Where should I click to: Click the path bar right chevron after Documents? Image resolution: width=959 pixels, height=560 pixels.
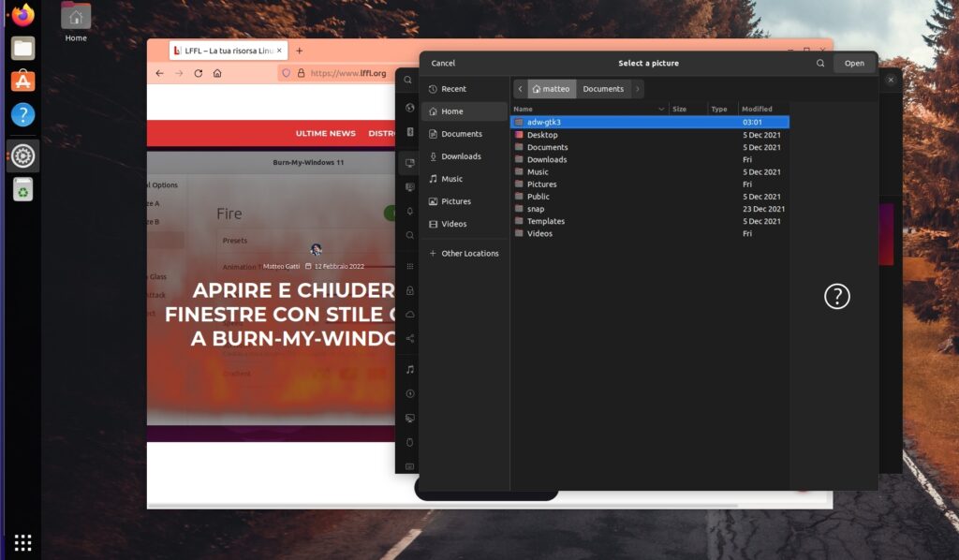(637, 89)
